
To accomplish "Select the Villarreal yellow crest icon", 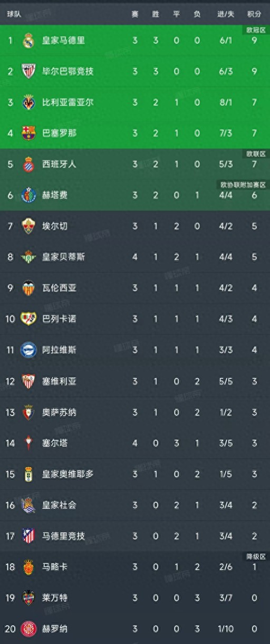I will (x=28, y=102).
